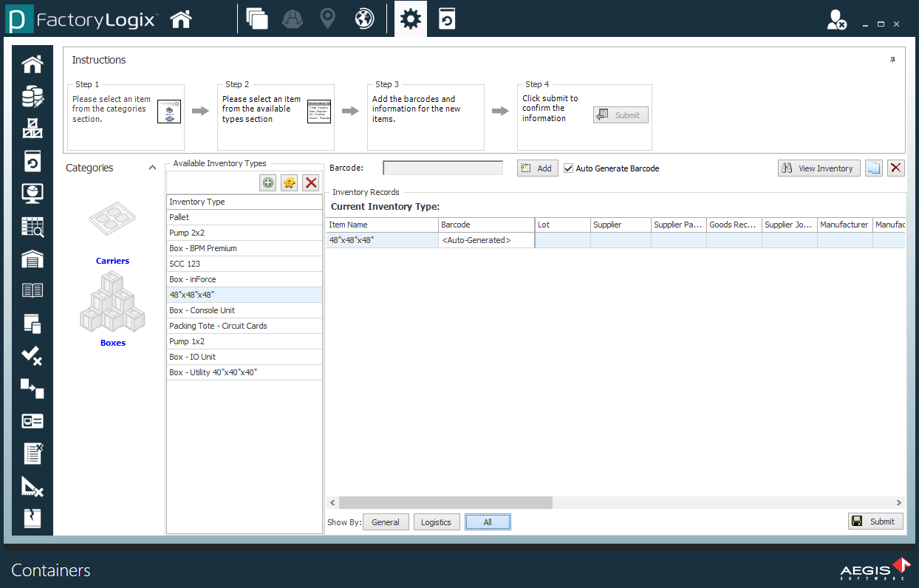Click the home icon in top bar
919x588 pixels.
[x=181, y=19]
